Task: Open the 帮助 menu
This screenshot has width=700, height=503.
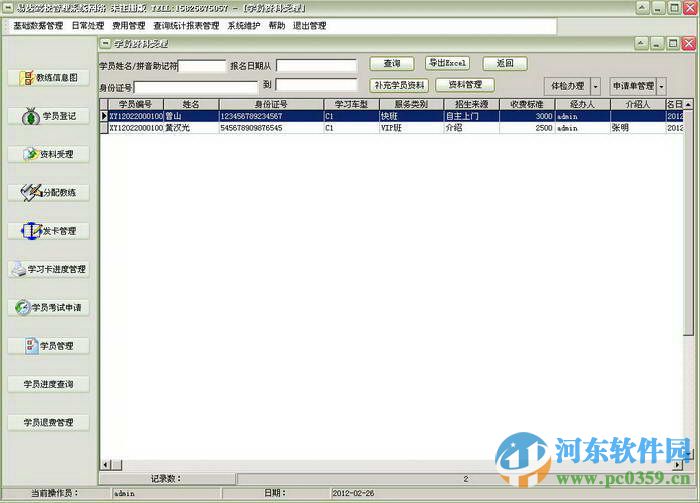Action: (x=277, y=26)
